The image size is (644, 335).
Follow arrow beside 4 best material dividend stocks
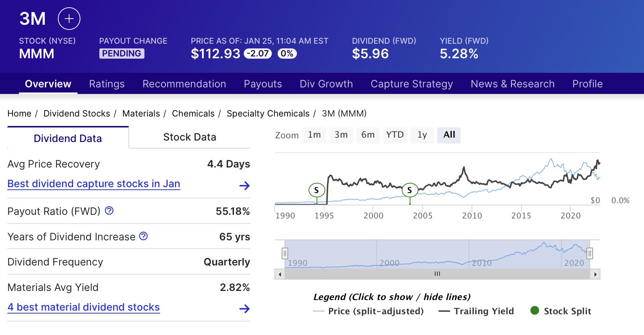tap(245, 309)
